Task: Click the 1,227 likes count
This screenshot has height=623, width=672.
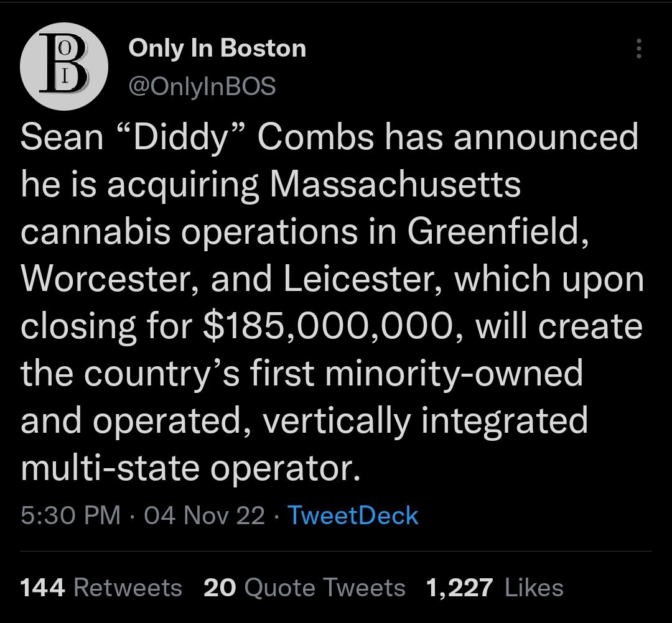Action: 459,588
